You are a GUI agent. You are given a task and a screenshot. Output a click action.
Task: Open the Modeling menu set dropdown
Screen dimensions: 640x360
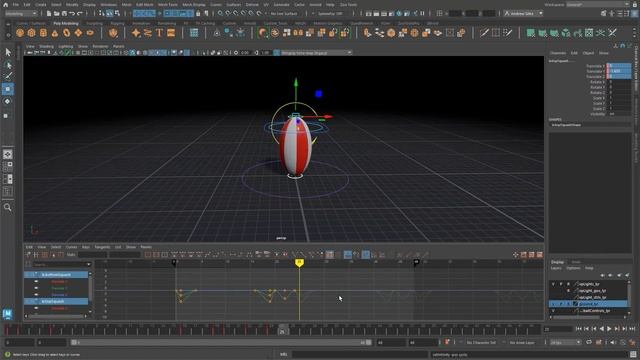21,13
